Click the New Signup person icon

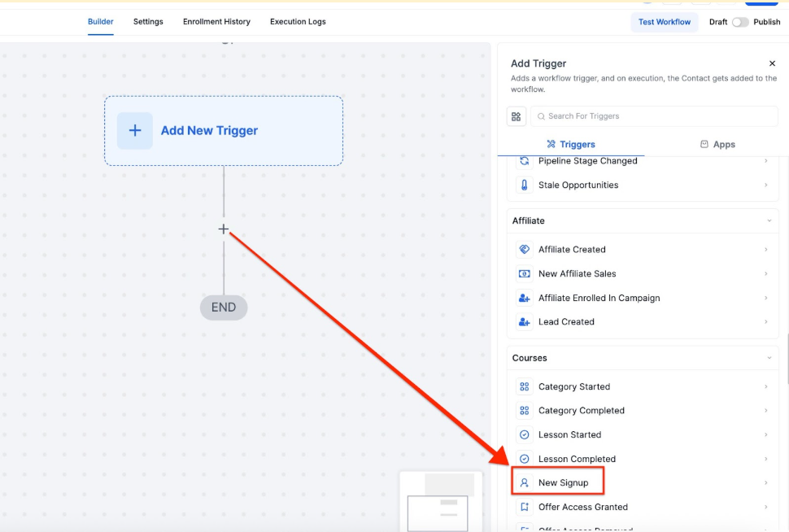tap(525, 483)
